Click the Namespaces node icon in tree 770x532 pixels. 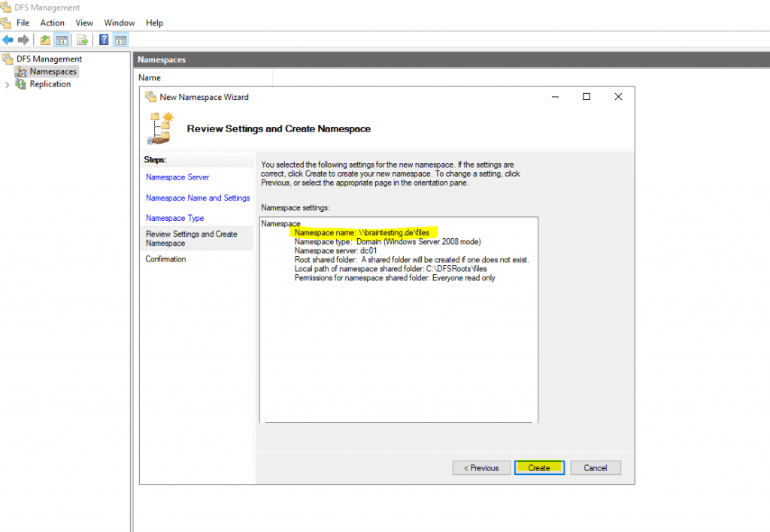[21, 71]
